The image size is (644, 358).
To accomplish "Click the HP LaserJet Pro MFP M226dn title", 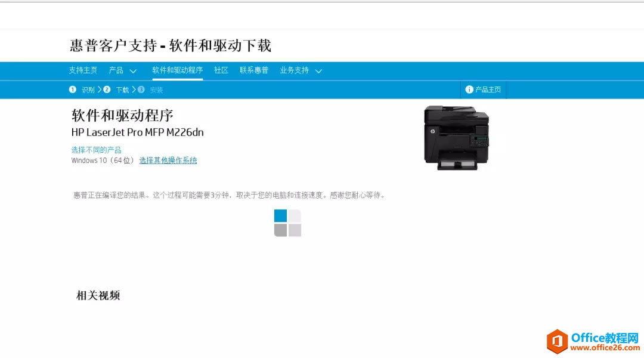I will (138, 132).
